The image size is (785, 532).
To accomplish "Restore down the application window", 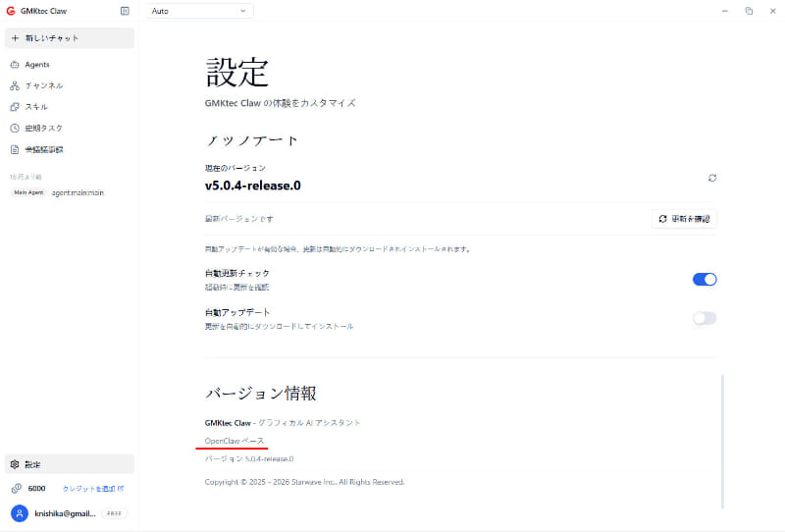I will 749,11.
